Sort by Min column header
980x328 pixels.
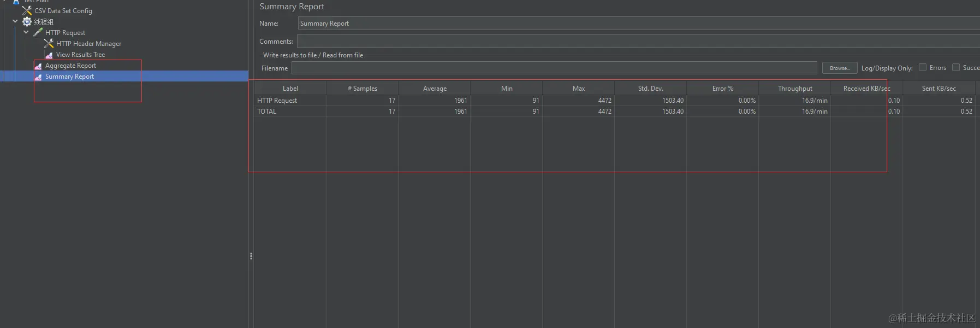click(507, 88)
